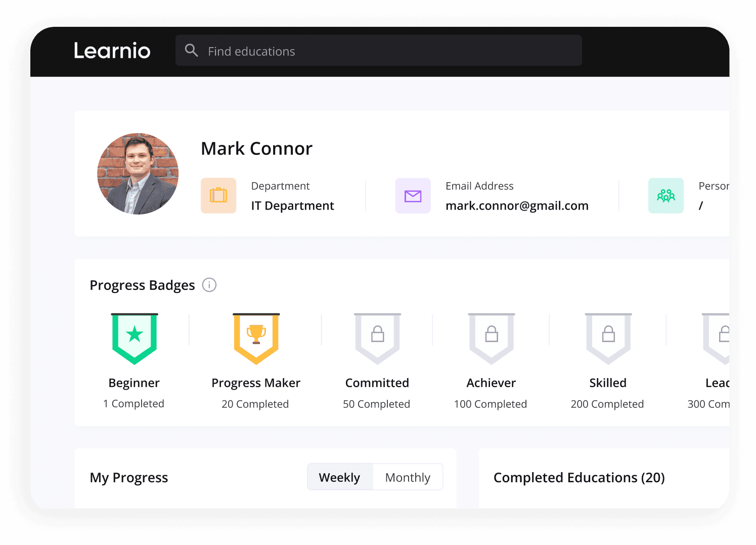This screenshot has height=545, width=756.
Task: Click the search magnifier icon
Action: (x=191, y=50)
